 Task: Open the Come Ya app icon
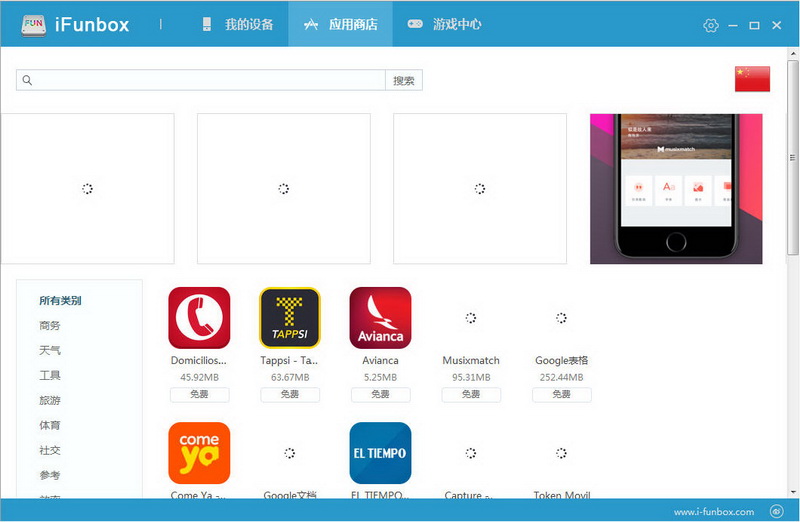199,453
